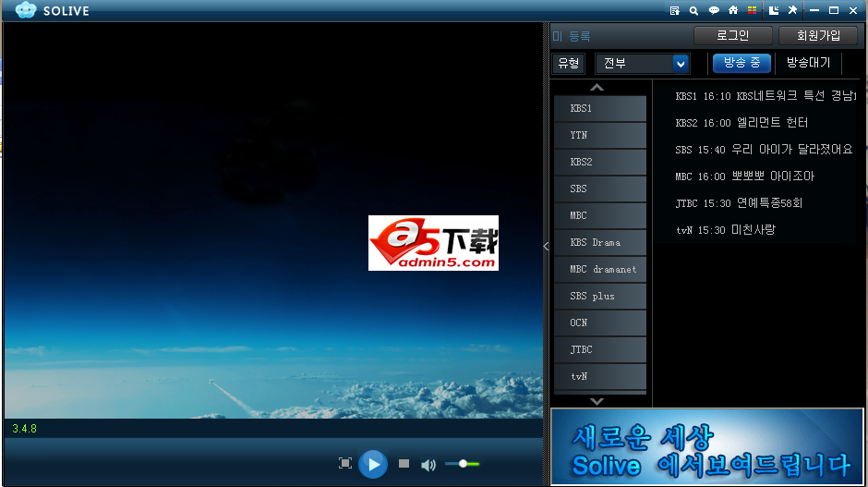Go to home using the house icon
Image resolution: width=868 pixels, height=487 pixels.
coord(733,10)
